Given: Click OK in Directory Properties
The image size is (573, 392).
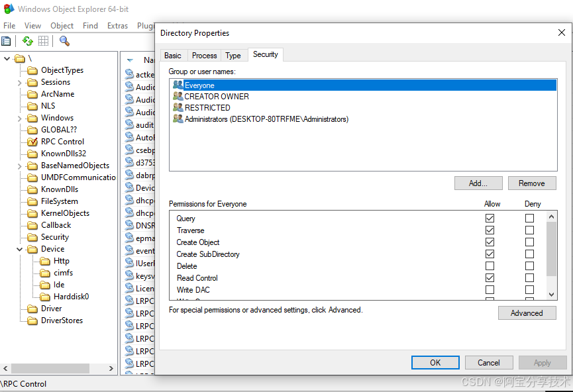Looking at the screenshot, I should tap(435, 362).
